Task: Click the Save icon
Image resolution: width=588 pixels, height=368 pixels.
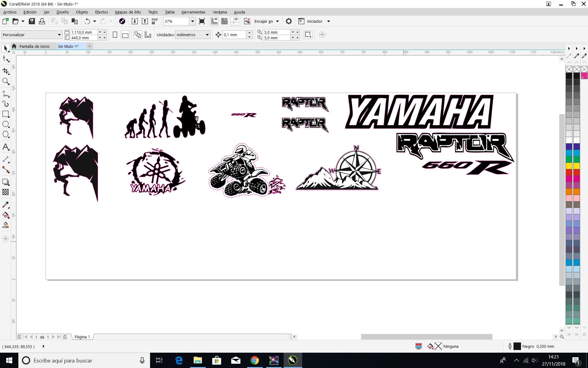Action: pos(32,21)
